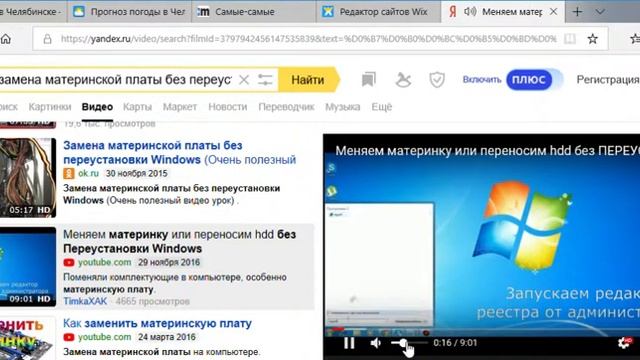Expand tab list chevron
The image size is (640, 360).
(600, 12)
